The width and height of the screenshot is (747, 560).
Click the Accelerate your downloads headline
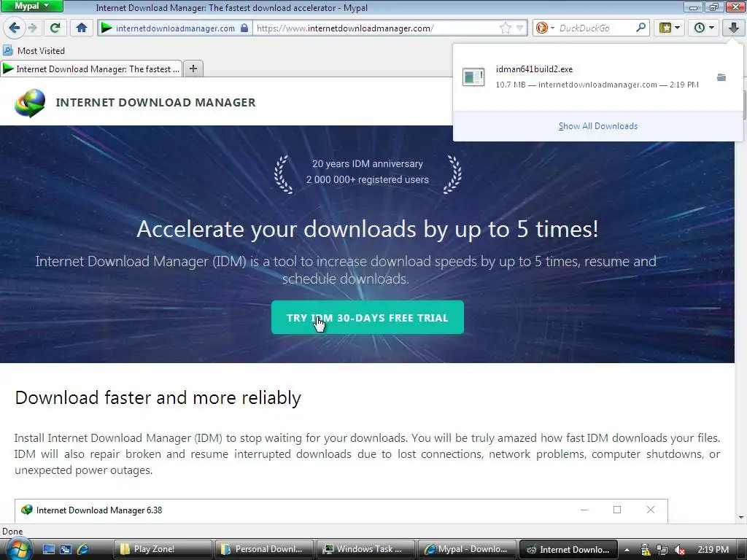coord(368,229)
